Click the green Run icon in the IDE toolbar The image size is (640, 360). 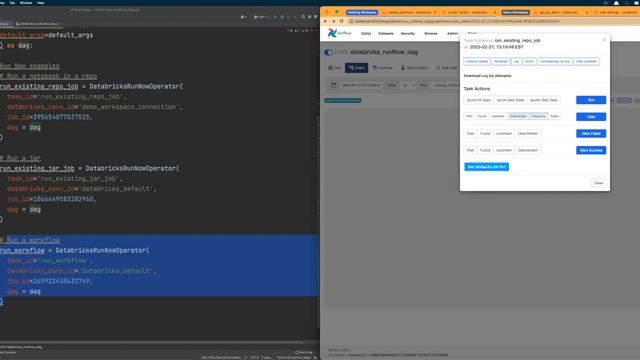click(275, 17)
